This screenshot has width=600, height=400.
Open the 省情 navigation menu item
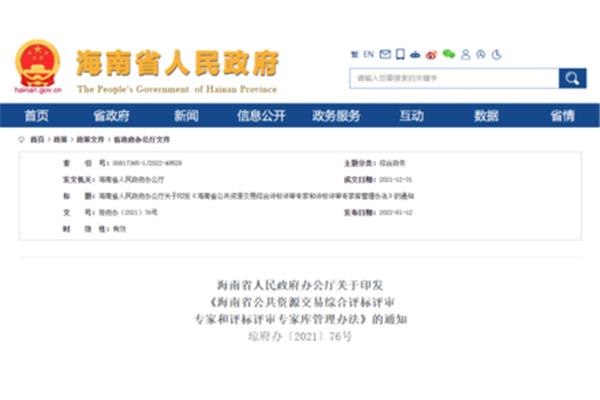[562, 116]
